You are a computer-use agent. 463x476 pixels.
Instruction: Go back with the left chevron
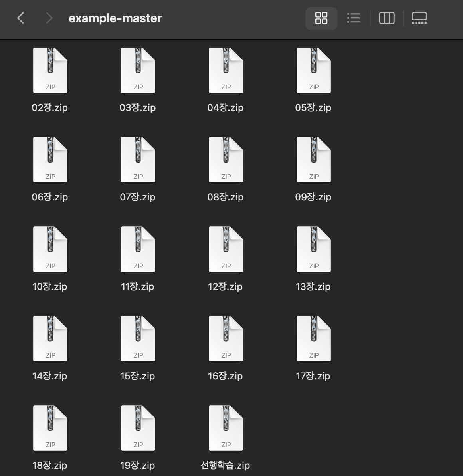coord(21,18)
